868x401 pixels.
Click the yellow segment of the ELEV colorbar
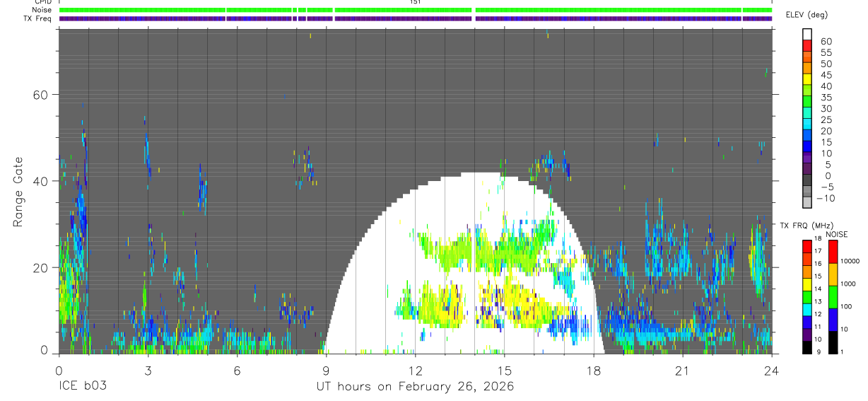[808, 79]
